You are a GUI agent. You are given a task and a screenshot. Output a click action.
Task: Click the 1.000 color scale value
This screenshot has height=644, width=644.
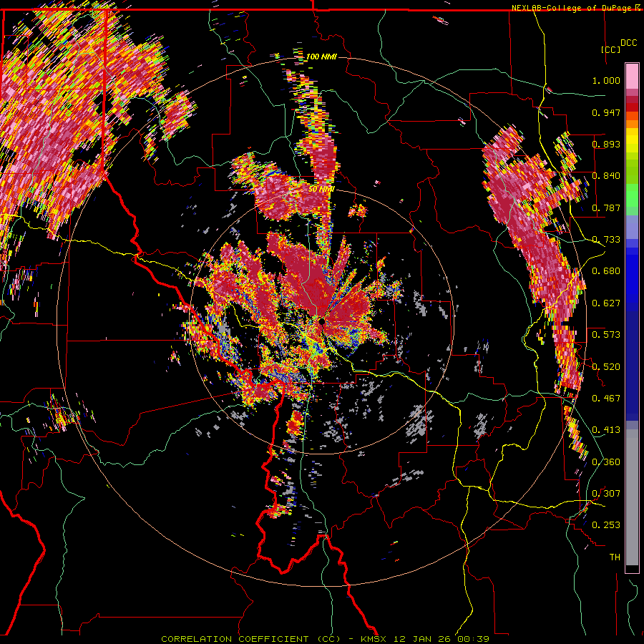tap(606, 80)
